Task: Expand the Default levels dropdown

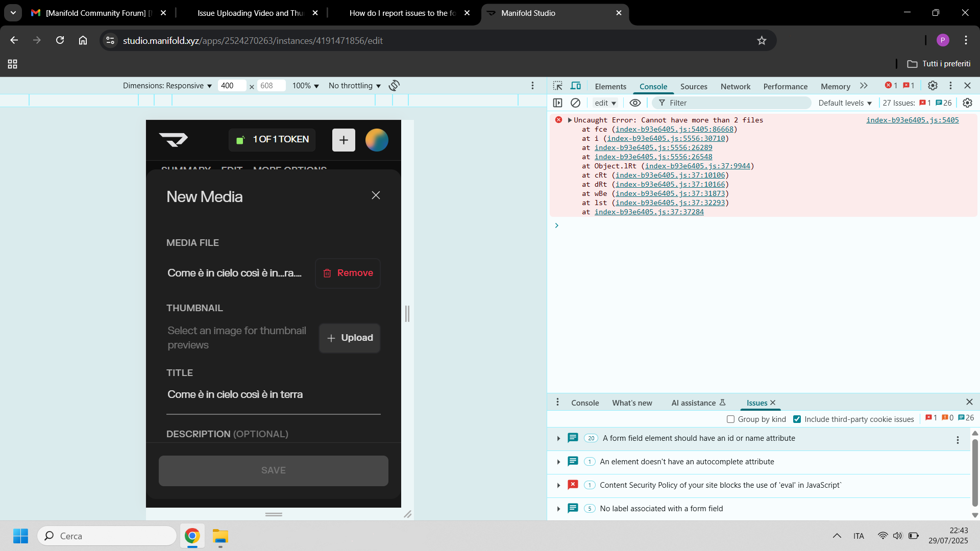Action: tap(845, 103)
